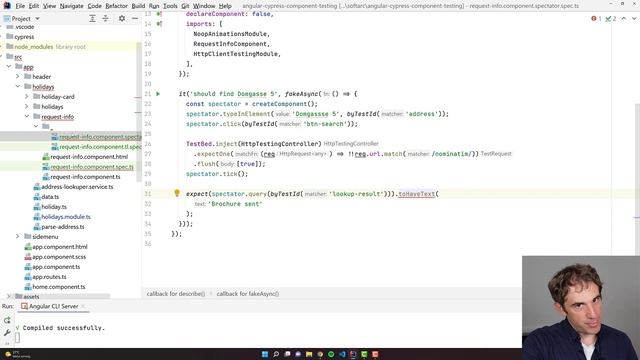640x360 pixels.
Task: Collapse the request-info folder
Action: 27,117
